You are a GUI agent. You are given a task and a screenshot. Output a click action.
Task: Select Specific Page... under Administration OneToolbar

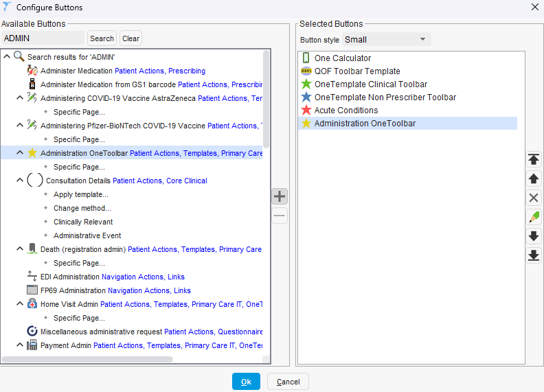click(79, 167)
